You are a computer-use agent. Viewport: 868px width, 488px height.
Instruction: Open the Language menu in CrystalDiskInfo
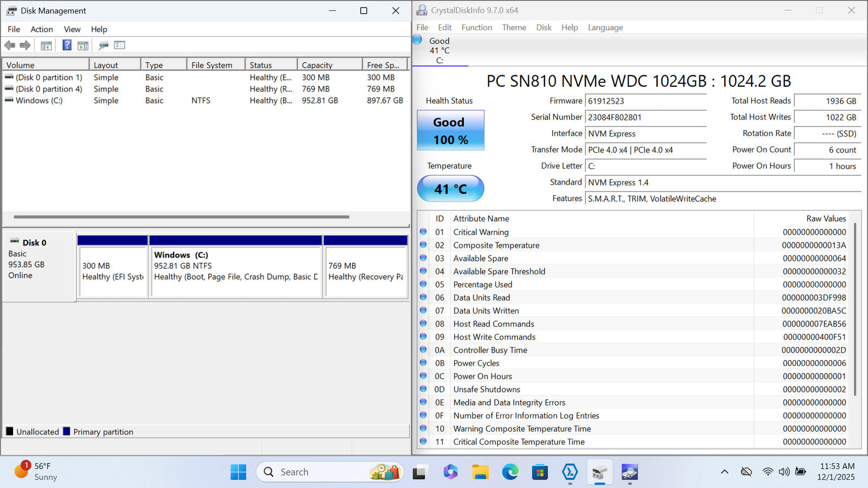605,28
